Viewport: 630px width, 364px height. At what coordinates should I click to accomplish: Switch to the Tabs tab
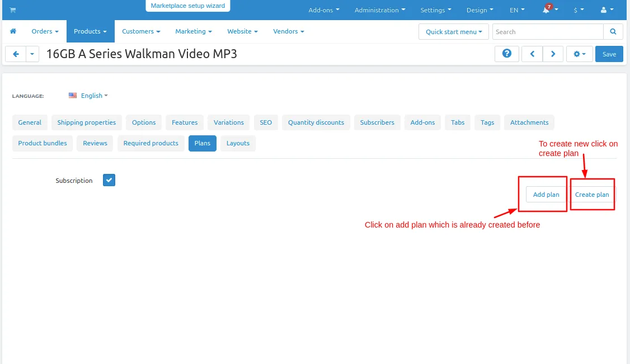point(458,122)
